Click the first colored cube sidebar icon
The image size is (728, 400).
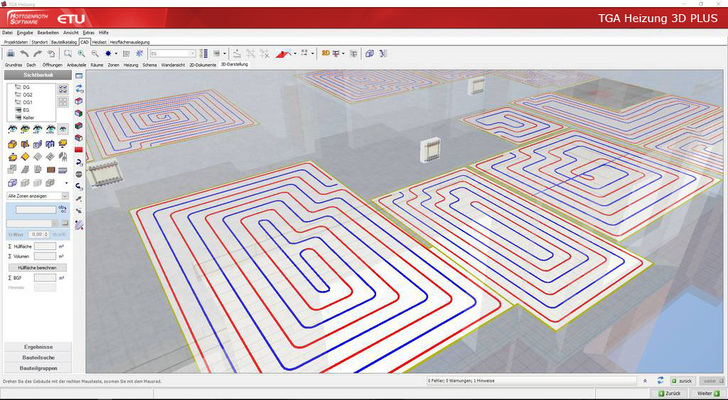point(79,100)
